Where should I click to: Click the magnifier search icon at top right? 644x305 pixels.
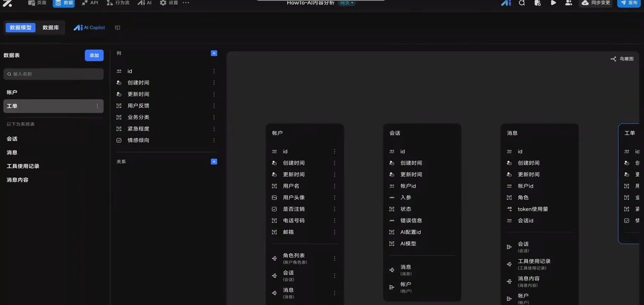click(x=522, y=3)
